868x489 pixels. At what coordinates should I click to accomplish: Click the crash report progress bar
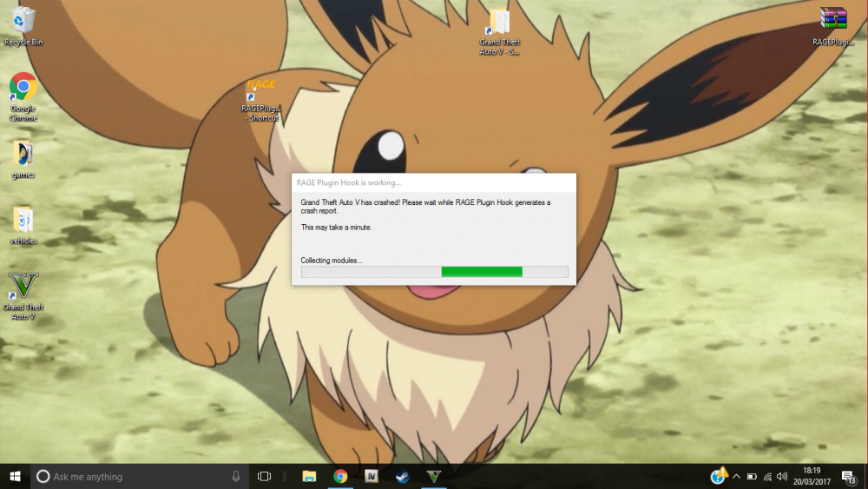pos(435,271)
